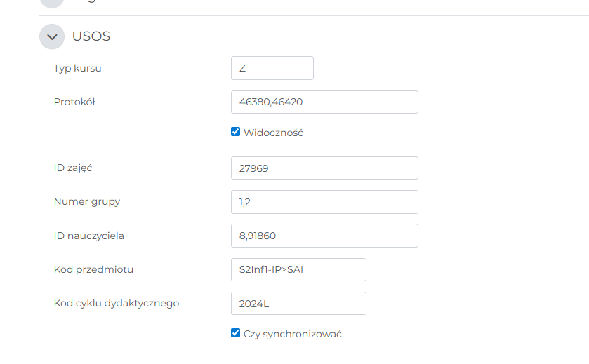The height and width of the screenshot is (364, 589).
Task: Click the Kod cyklu dydaktycznego label
Action: point(117,304)
